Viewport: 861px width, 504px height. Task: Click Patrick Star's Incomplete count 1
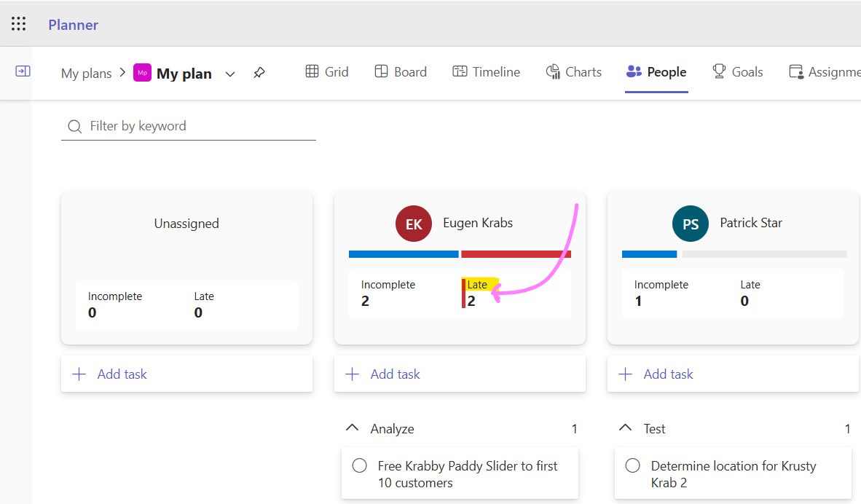(x=638, y=301)
